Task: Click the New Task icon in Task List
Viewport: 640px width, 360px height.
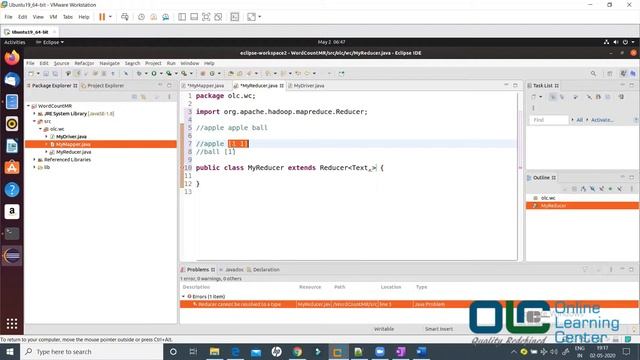Action: [533, 97]
